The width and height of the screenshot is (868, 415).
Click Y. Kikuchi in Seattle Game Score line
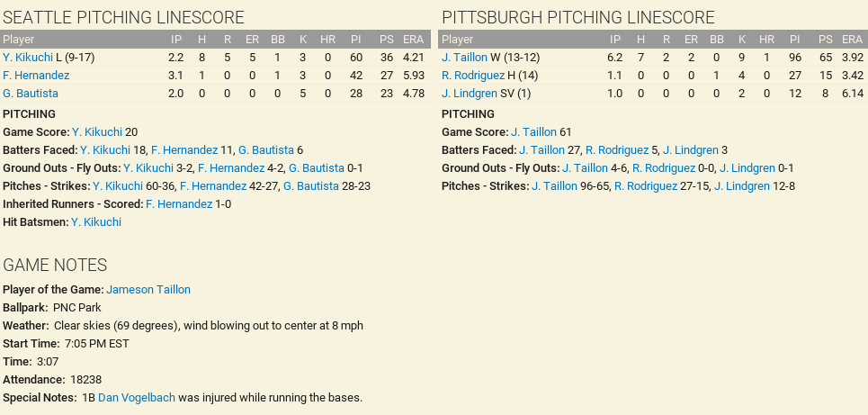pyautogui.click(x=97, y=132)
